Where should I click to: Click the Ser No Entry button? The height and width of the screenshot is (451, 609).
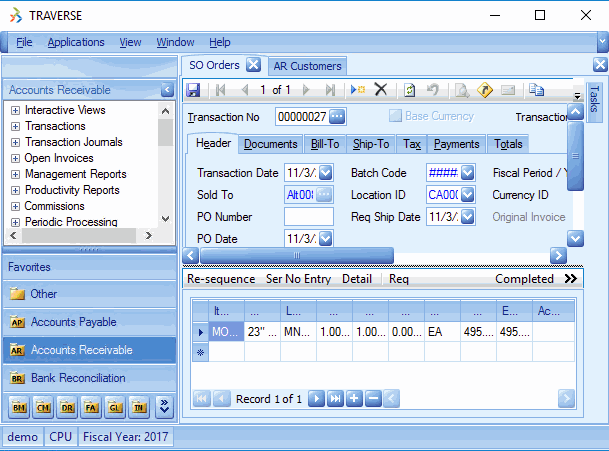[298, 279]
